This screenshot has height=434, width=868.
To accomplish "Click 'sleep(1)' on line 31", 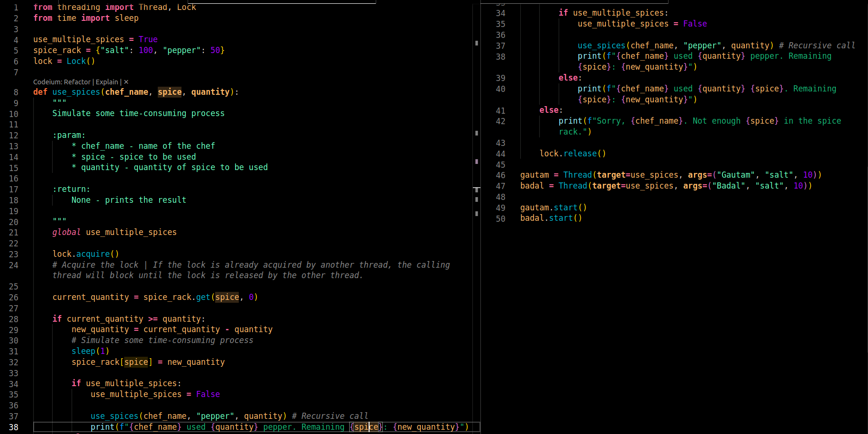I will point(90,351).
